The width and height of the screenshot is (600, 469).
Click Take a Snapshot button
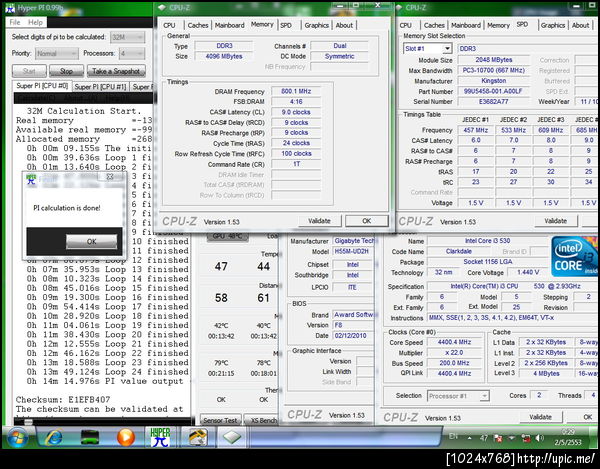coord(116,71)
